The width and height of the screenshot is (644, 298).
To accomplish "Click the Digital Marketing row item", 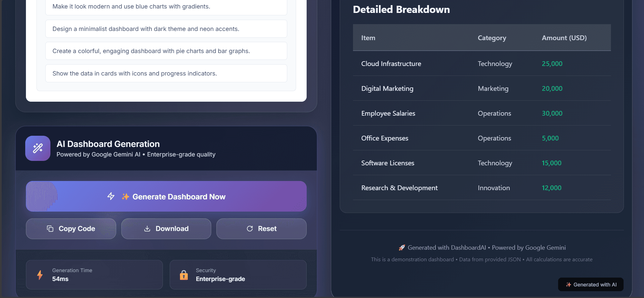I will [387, 88].
